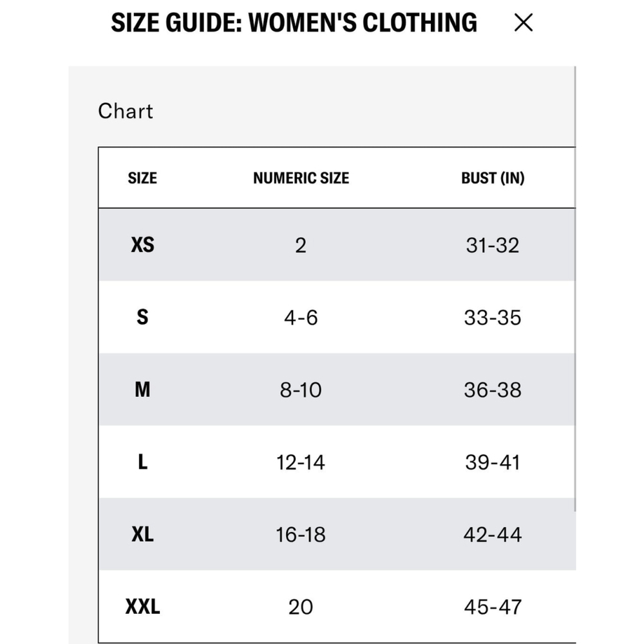Close the women's clothing size guide
Screen dimensions: 644x644
[x=523, y=22]
